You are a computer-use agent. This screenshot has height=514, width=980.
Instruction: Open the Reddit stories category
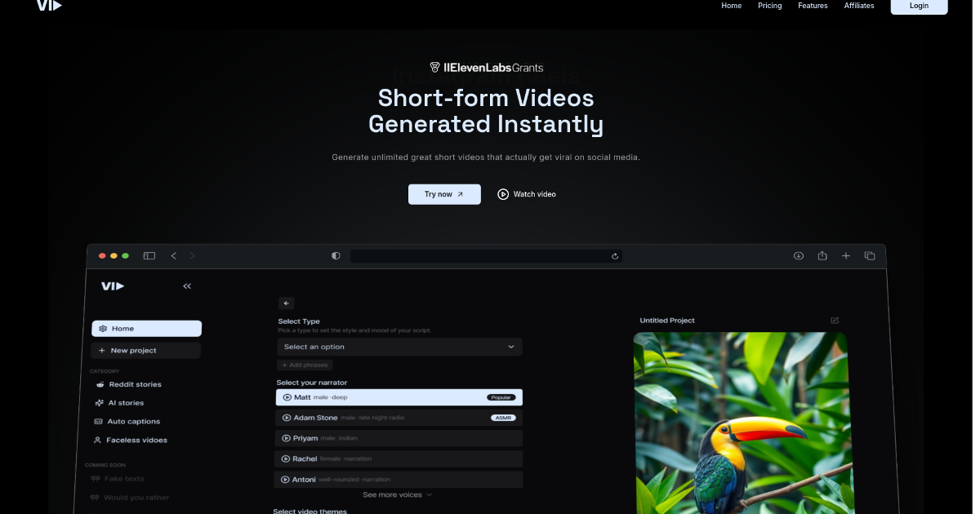[x=134, y=384]
